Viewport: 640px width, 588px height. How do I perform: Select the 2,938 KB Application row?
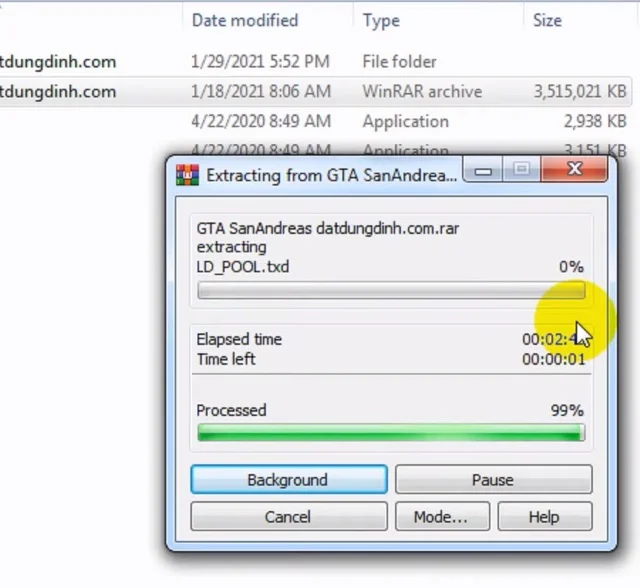coord(314,121)
